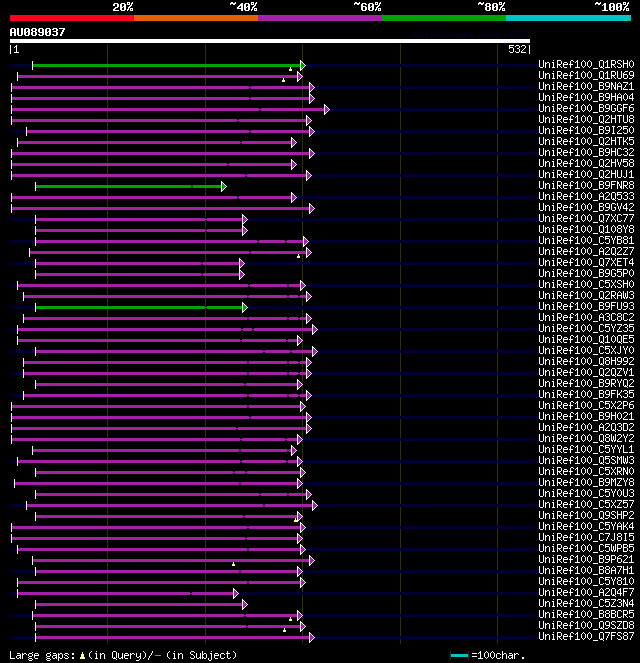
Task: Click the UniRef100_C5XZ57 label
Action: [586, 504]
